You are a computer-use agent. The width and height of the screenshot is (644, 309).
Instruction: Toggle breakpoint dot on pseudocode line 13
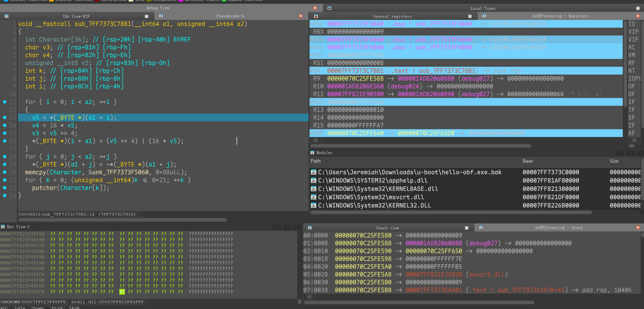[x=5, y=118]
